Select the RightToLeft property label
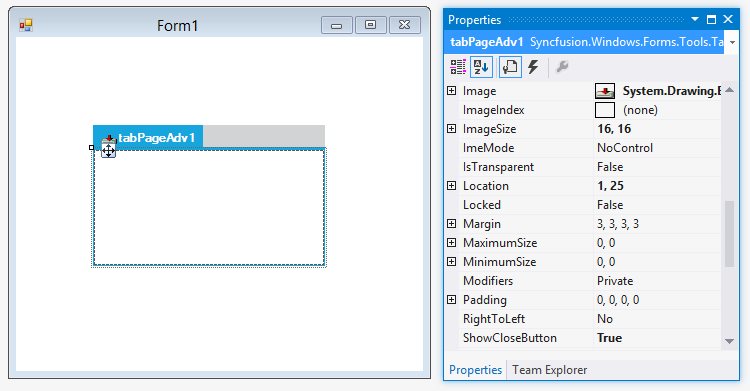The width and height of the screenshot is (750, 391). tap(494, 319)
